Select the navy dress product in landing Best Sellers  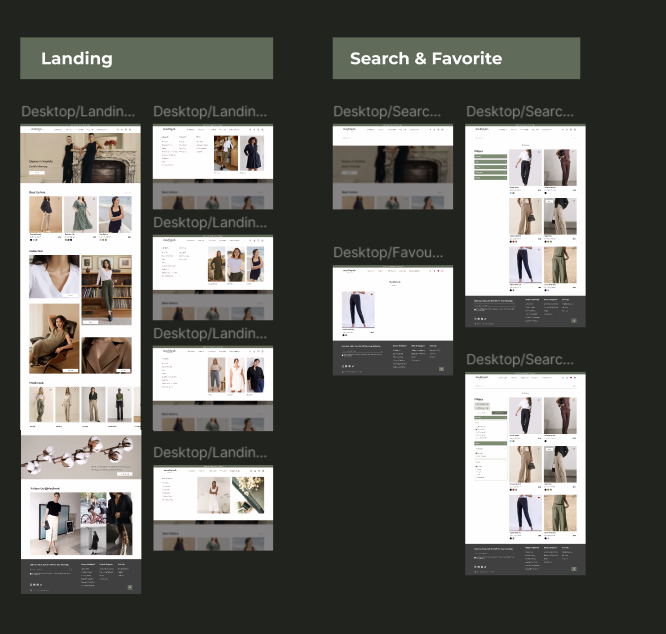[115, 214]
